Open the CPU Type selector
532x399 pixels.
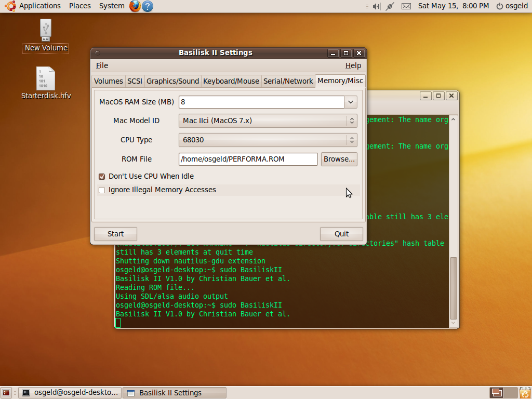tap(268, 140)
